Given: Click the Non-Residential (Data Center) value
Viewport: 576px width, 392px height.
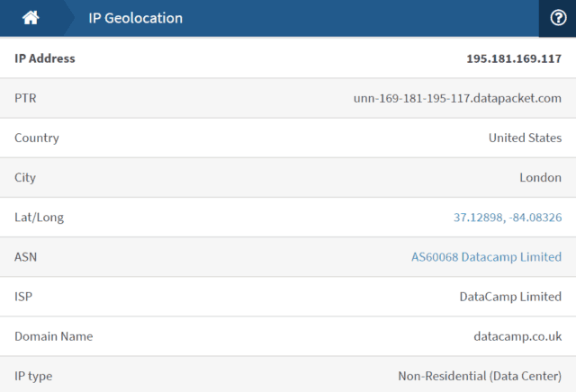Looking at the screenshot, I should (480, 376).
